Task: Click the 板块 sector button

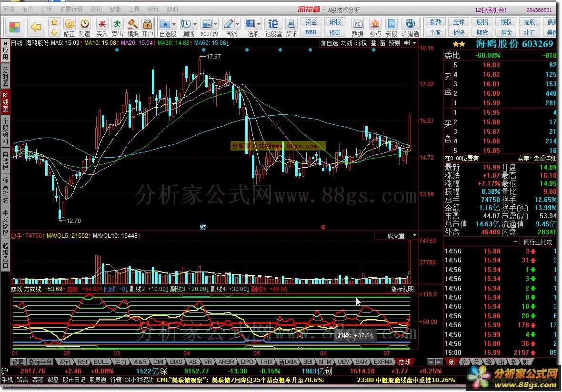Action: pos(459,32)
